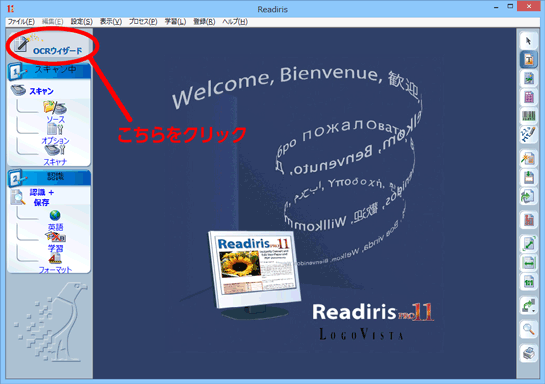Screen dimensions: 545x384
Task: Open the ヘルプ menu
Action: coord(235,22)
